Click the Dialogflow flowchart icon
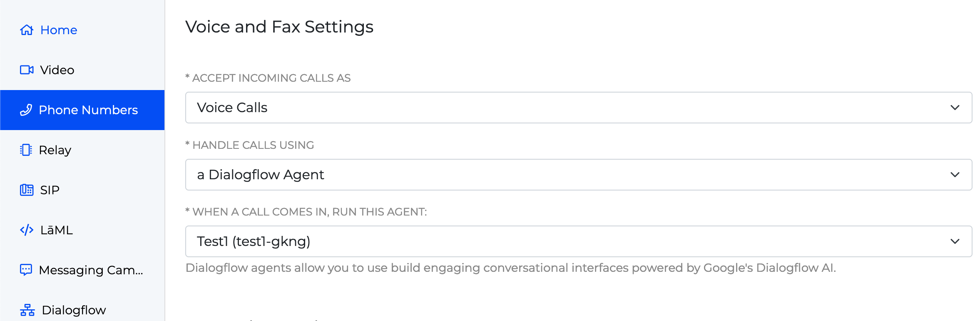 (x=27, y=310)
